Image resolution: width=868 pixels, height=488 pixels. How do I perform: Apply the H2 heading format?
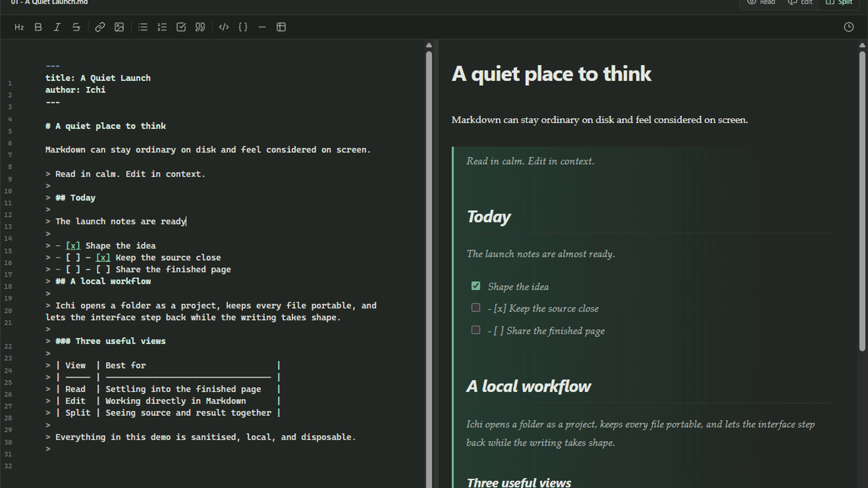[x=19, y=27]
